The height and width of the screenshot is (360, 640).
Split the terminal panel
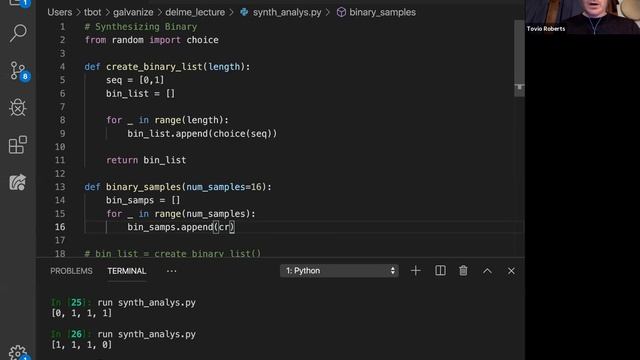click(440, 271)
